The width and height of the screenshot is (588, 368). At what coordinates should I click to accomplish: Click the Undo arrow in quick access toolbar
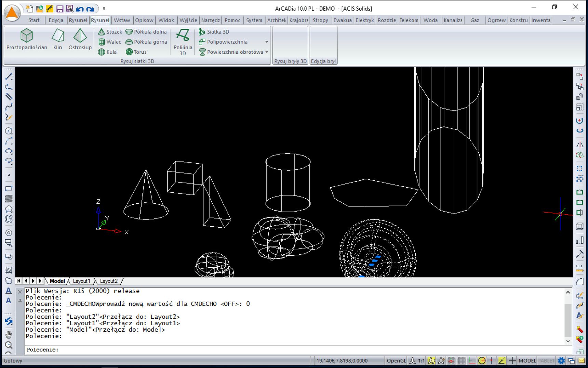80,9
